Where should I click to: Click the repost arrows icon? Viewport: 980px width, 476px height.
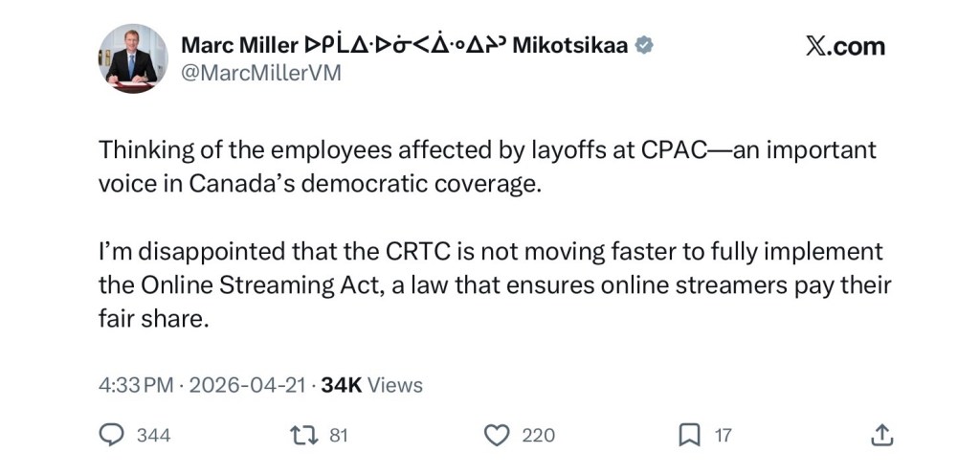304,436
